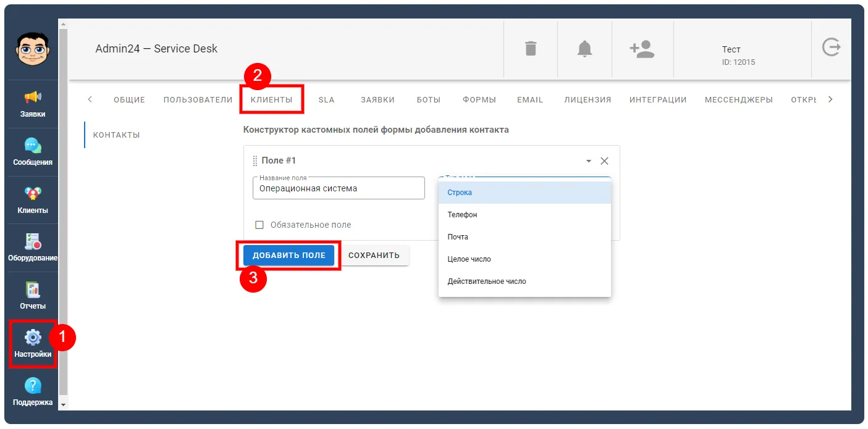
Task: Click the sidebar vertical scrollbar down arrow
Action: pos(63,404)
